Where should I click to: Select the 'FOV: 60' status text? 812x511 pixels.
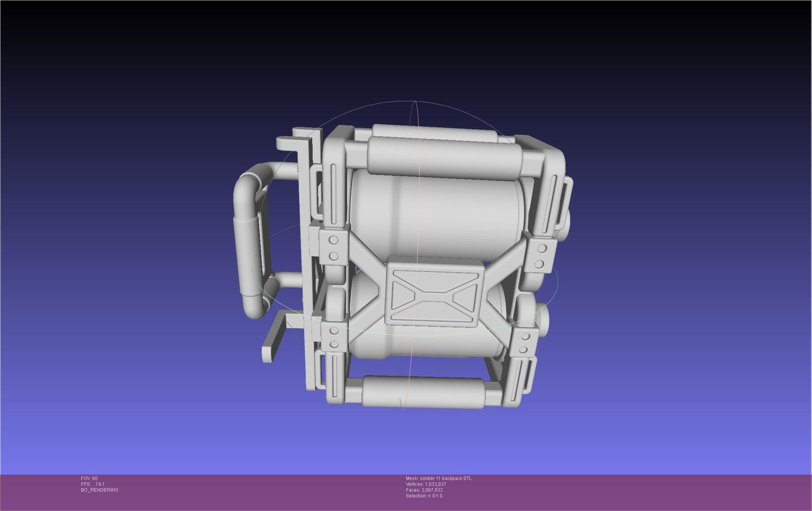pyautogui.click(x=89, y=478)
